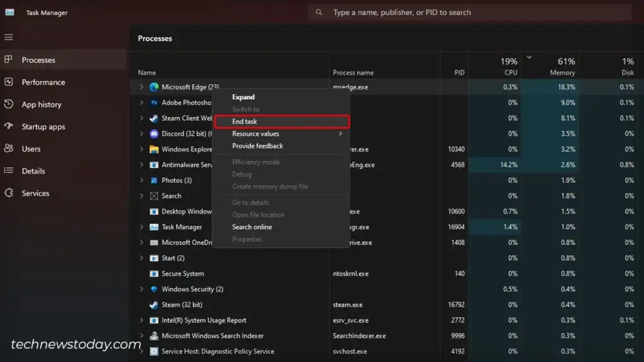644x362 pixels.
Task: Select the Startup apps sidebar icon
Action: (8, 126)
